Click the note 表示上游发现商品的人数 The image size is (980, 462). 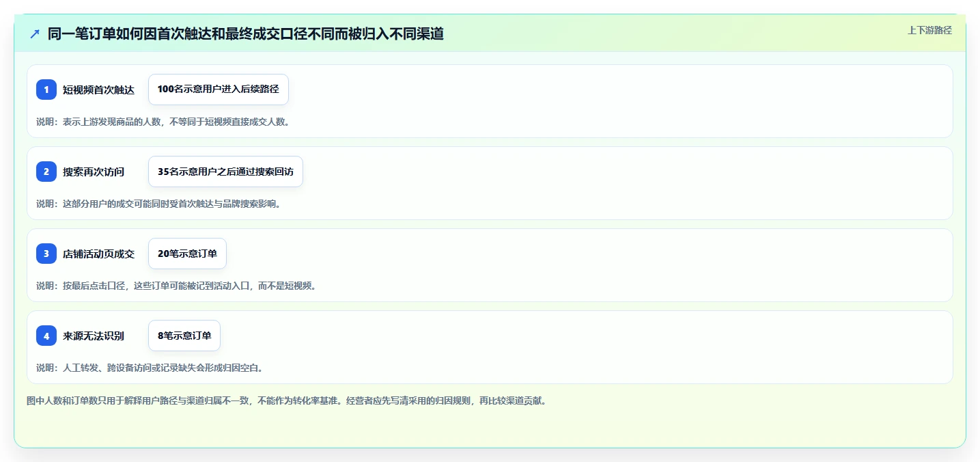click(x=163, y=122)
